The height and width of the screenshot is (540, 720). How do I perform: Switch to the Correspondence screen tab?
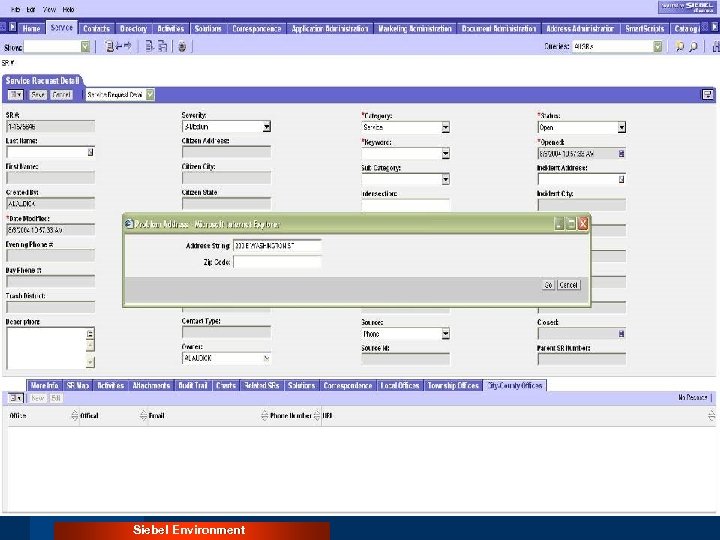(x=257, y=28)
